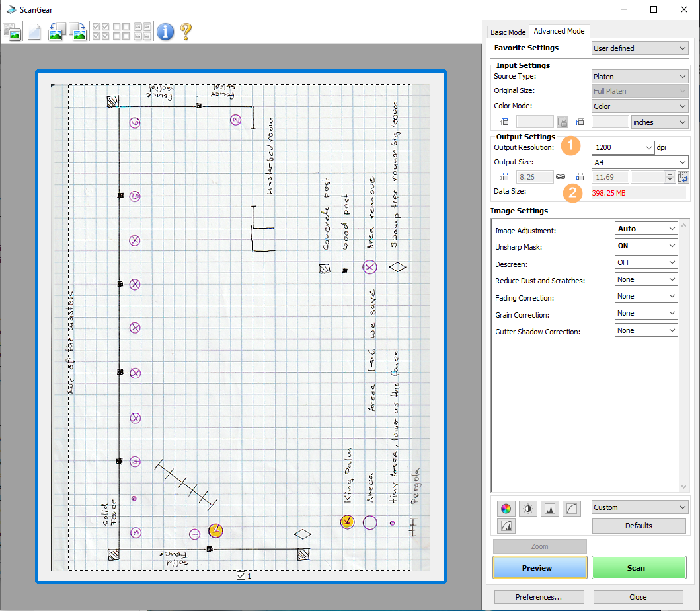This screenshot has height=611, width=700.
Task: Open the Favorite Settings dropdown
Action: point(640,48)
